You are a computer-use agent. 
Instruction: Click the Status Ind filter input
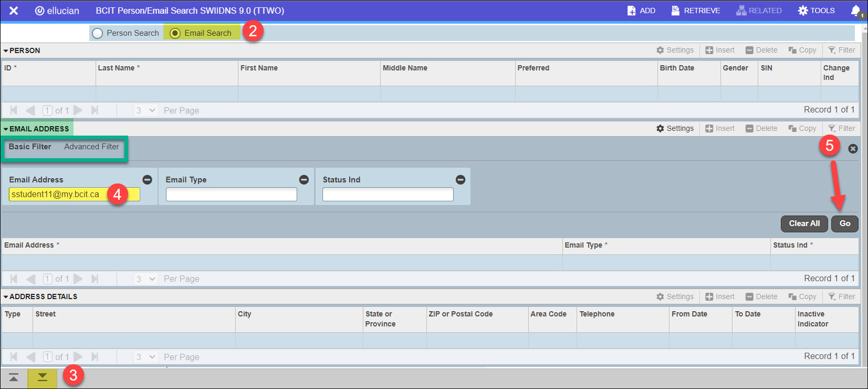388,194
